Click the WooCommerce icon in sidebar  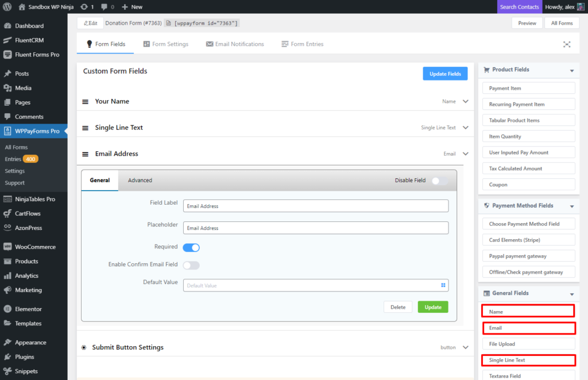coord(7,247)
